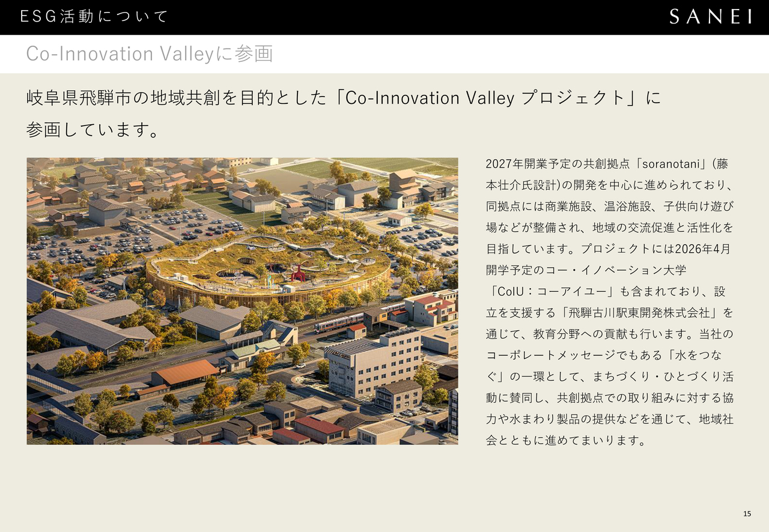
Task: Click the text '2027年開業予定の共創拠点'
Action: point(559,164)
